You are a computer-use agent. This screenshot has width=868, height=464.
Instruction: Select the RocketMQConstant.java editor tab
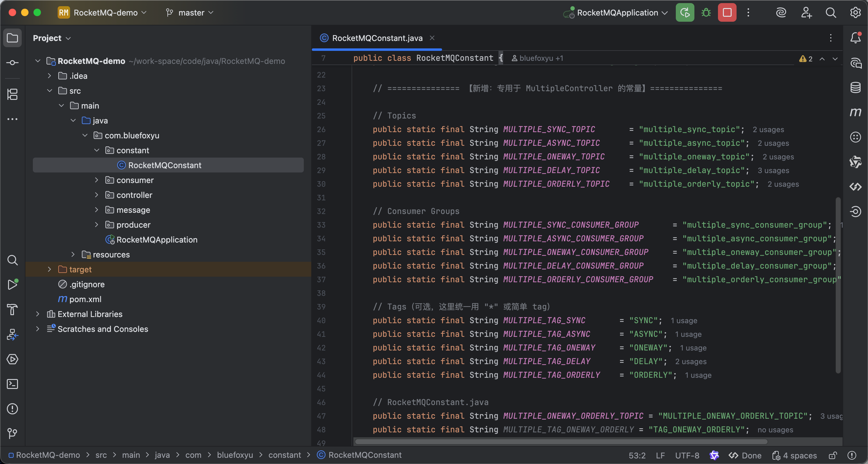pos(377,38)
